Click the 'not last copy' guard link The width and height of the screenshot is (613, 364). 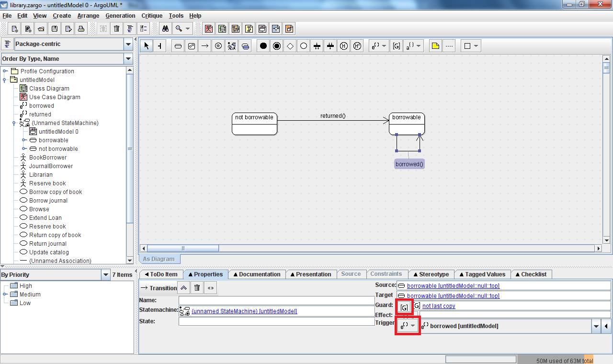439,306
